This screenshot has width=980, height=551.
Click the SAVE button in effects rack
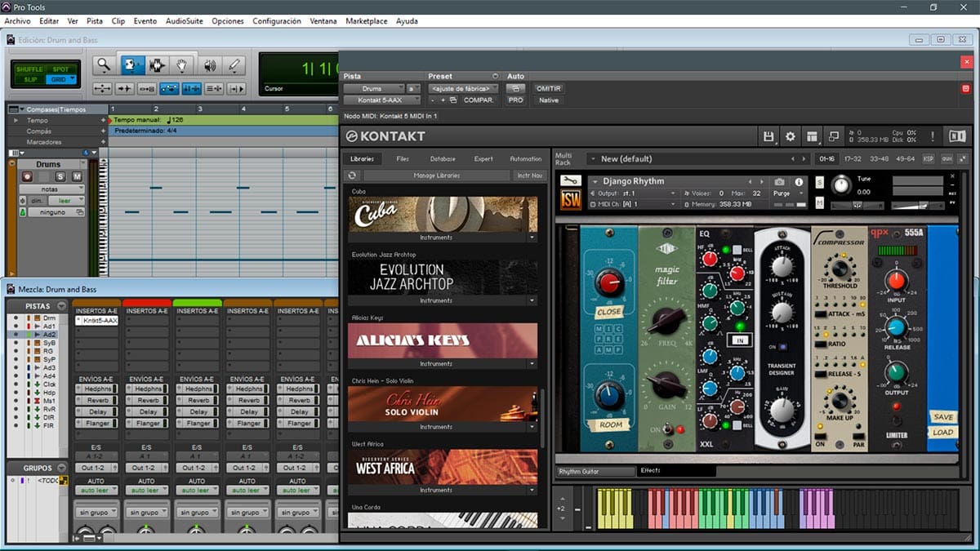click(x=942, y=417)
